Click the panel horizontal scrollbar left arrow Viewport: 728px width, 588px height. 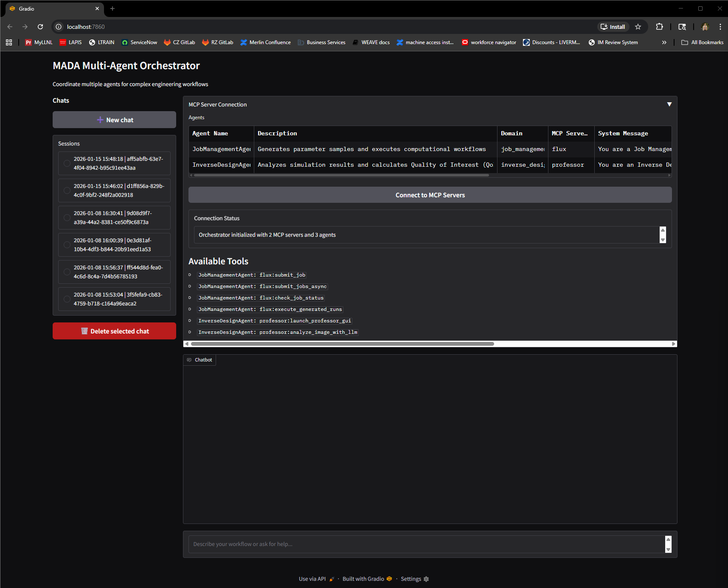[x=187, y=344]
